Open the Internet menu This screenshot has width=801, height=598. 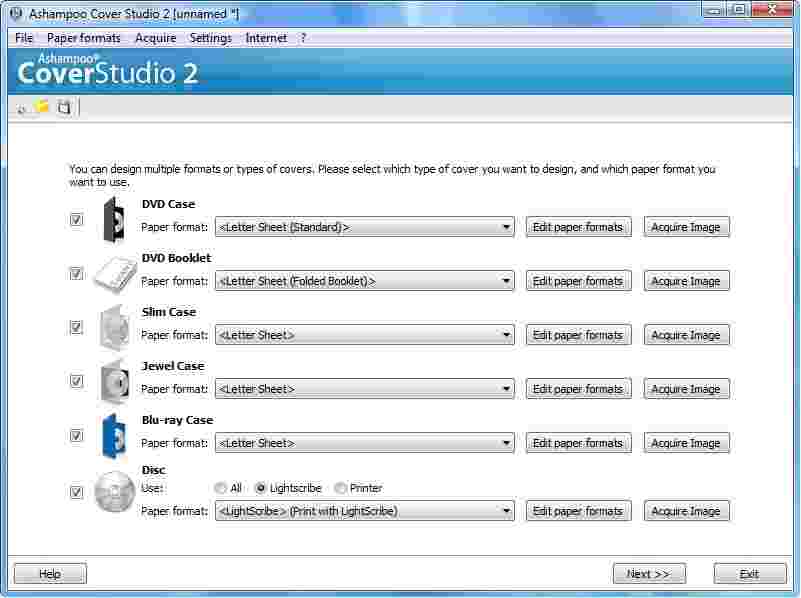(x=266, y=38)
